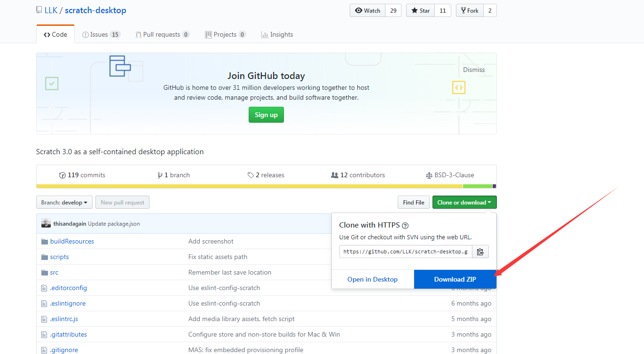Open the watchers count 29

pyautogui.click(x=393, y=10)
